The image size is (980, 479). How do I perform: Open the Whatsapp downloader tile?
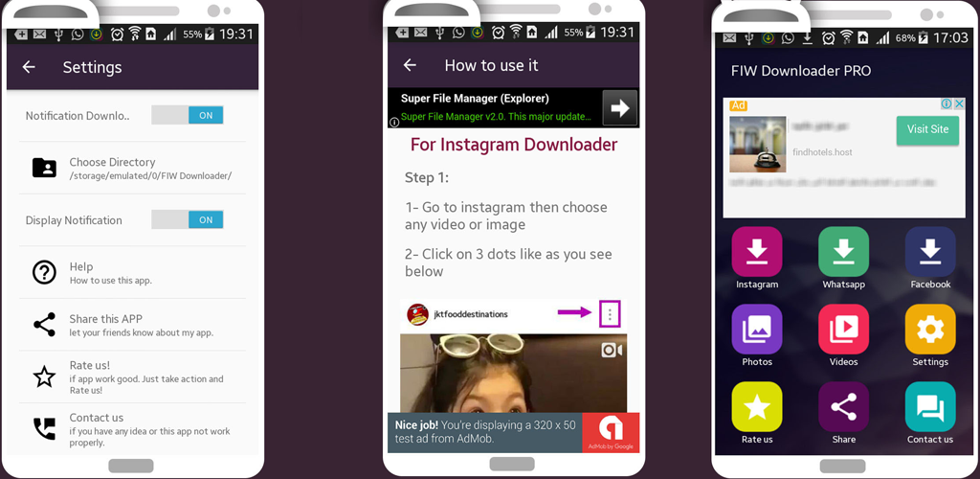(x=844, y=251)
